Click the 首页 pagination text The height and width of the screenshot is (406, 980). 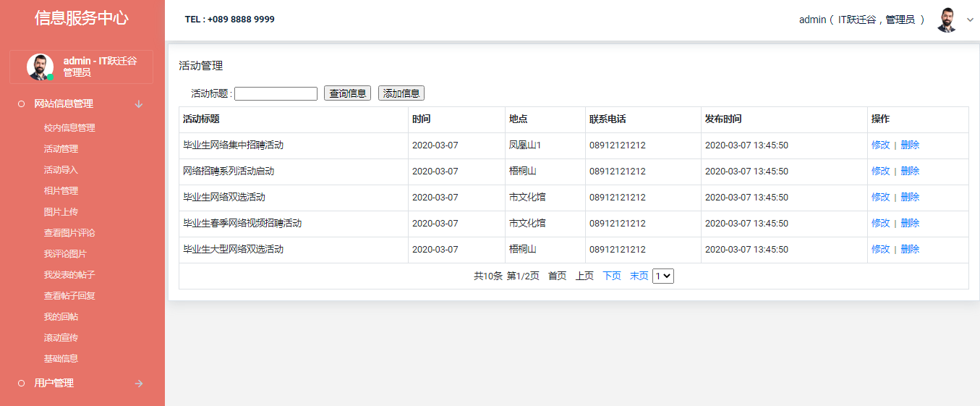[x=557, y=276]
